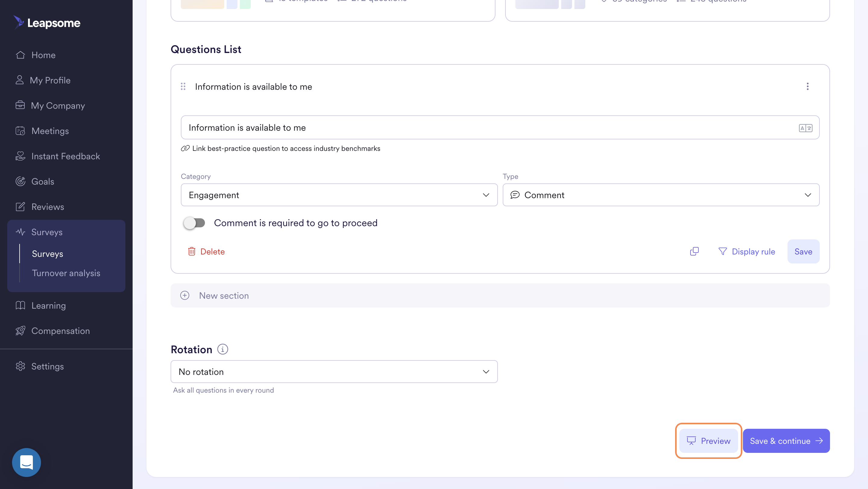Open the translation icon in question field
868x489 pixels.
point(805,128)
